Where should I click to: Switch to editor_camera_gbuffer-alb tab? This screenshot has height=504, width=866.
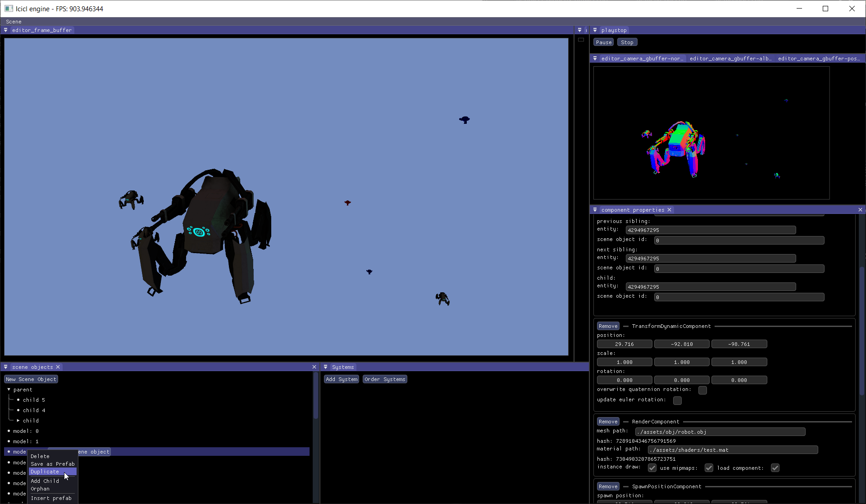pos(730,59)
